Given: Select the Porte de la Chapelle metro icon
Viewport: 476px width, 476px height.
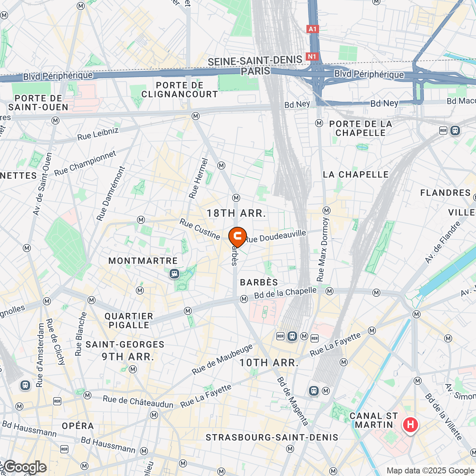Looking at the screenshot, I should (319, 123).
